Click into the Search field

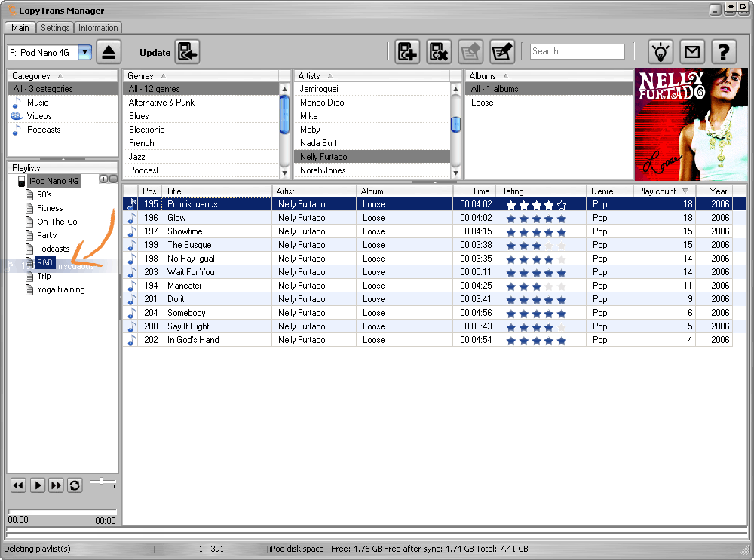coord(577,51)
